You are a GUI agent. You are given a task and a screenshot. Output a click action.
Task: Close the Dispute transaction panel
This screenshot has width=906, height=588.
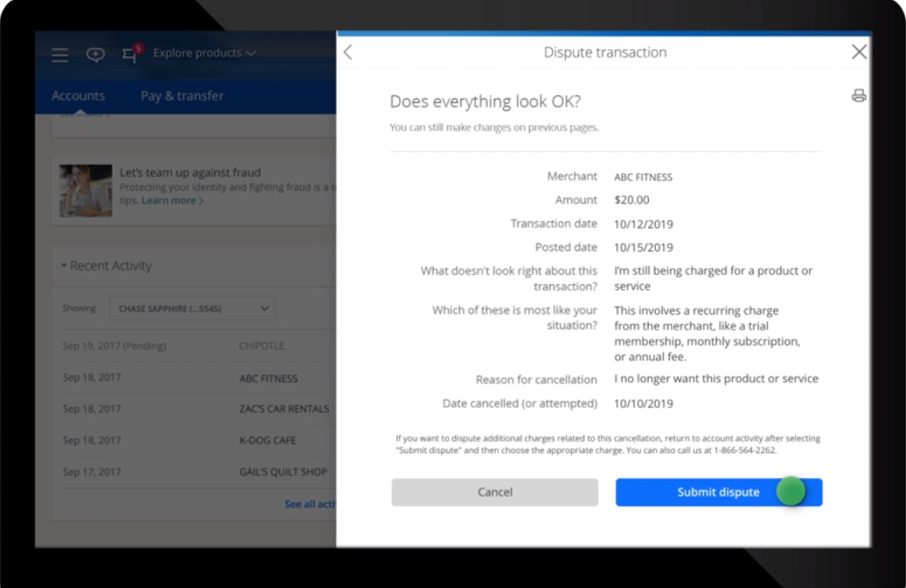[x=859, y=52]
